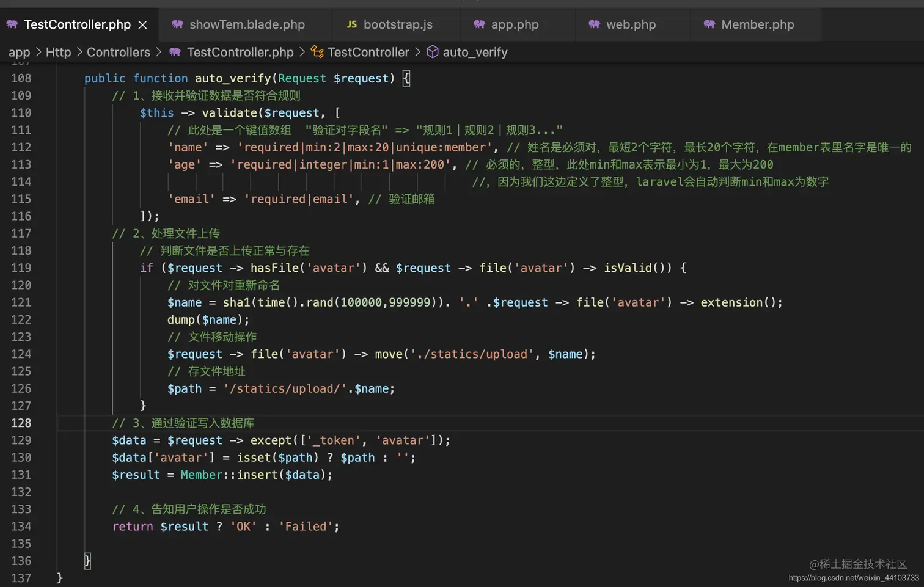Click the JS icon on bootstrap.js tab
Image resolution: width=924 pixels, height=587 pixels.
pos(352,24)
